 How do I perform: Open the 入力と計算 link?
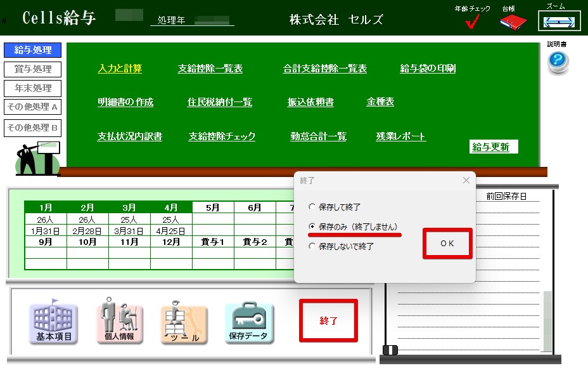(120, 69)
